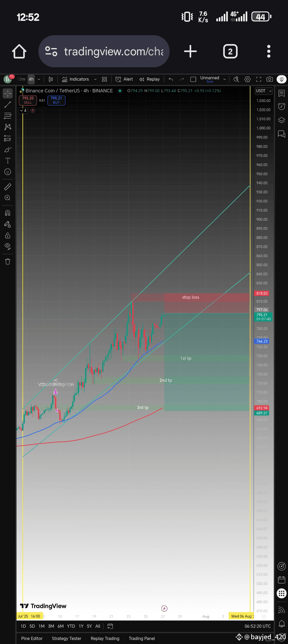288x644 pixels.
Task: Click the 795.20 SELL button
Action: pyautogui.click(x=28, y=100)
